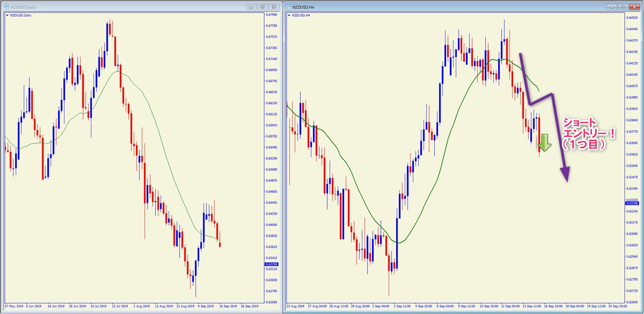644x314 pixels.
Task: Click the 27 May 2019 date on the Daily time axis
Action: point(14,306)
